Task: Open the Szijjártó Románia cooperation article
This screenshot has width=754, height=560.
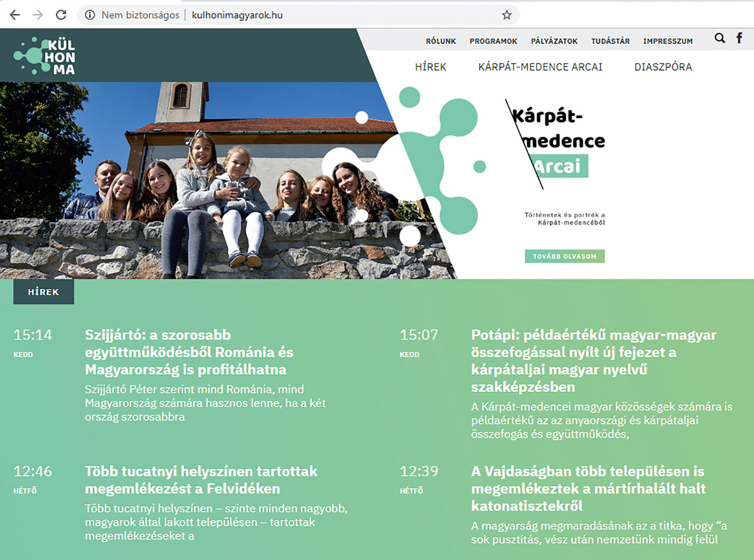Action: [x=188, y=352]
